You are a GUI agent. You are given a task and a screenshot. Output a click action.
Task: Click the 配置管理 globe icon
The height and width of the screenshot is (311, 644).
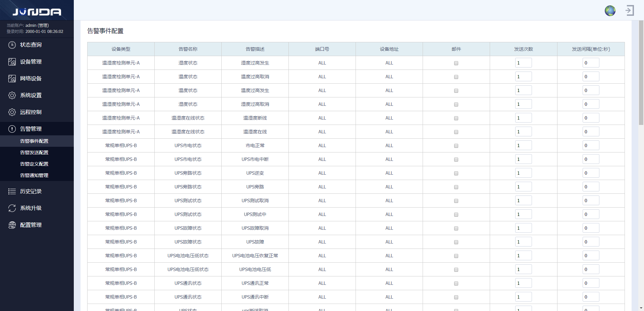(12, 225)
